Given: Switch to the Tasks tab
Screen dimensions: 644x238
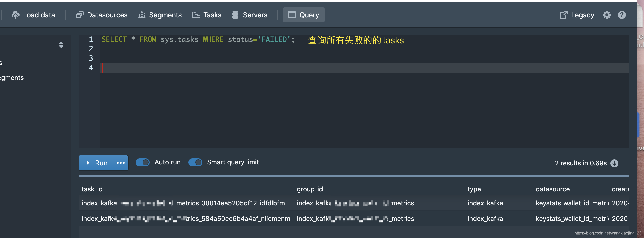Looking at the screenshot, I should click(x=207, y=15).
